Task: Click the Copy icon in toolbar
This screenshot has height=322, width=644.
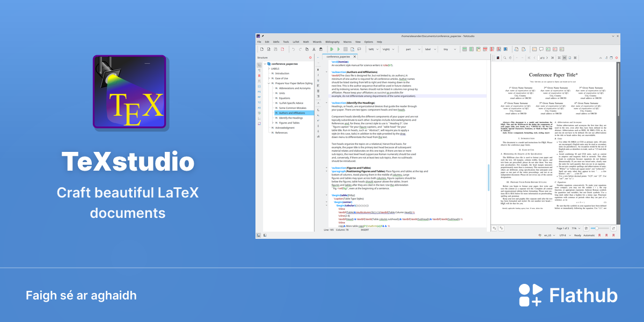Action: 307,49
